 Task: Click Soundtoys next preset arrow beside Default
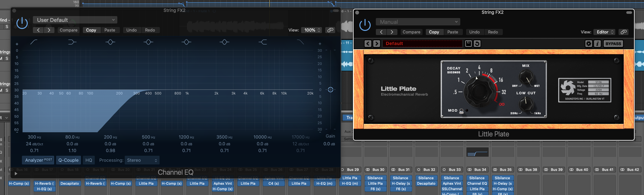[376, 43]
